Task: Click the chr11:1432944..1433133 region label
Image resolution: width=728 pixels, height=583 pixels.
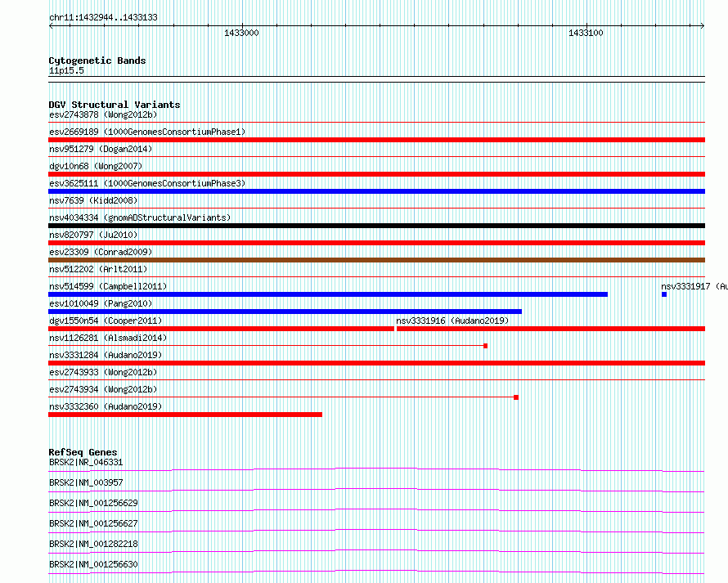Action: (x=103, y=17)
